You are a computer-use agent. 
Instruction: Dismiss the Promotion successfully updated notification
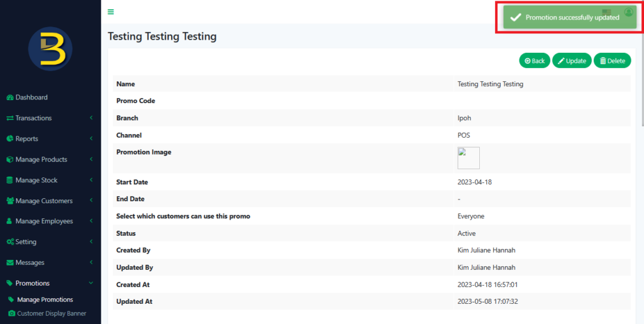click(x=565, y=18)
